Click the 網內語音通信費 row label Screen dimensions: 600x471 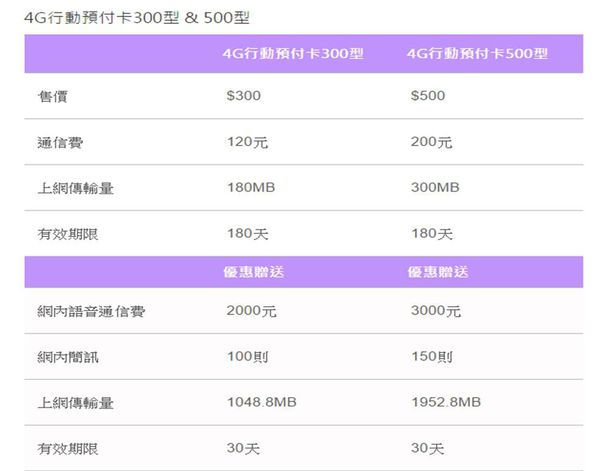click(91, 312)
